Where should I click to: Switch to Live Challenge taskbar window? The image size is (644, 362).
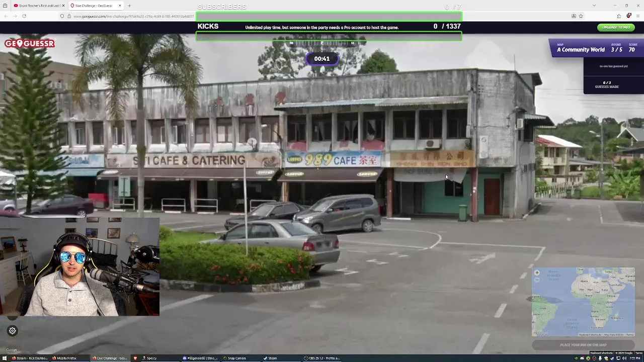[x=110, y=358]
